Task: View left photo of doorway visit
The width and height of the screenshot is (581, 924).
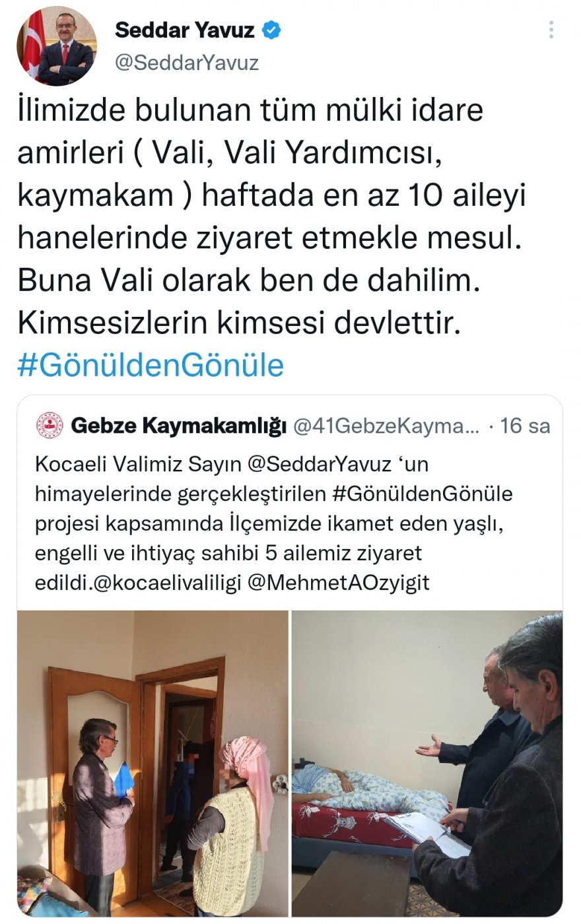Action: tap(153, 764)
